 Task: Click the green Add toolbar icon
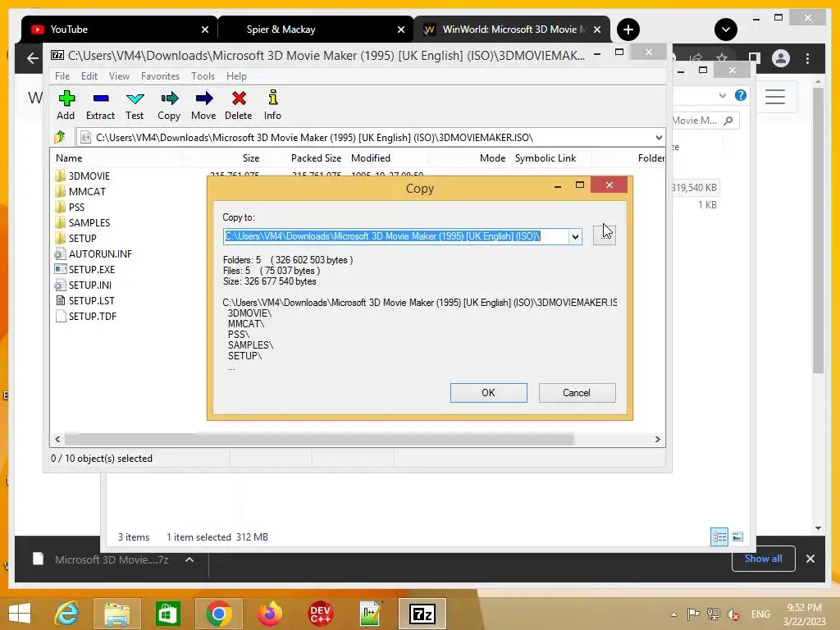point(66,98)
